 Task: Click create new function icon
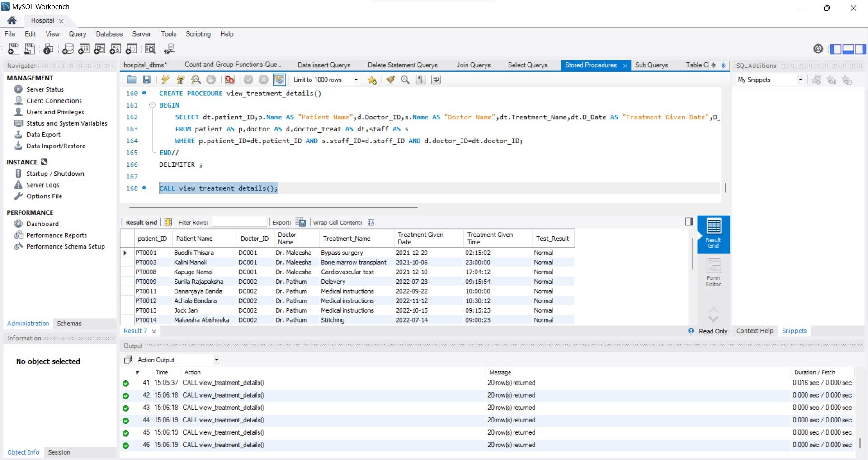click(x=131, y=49)
